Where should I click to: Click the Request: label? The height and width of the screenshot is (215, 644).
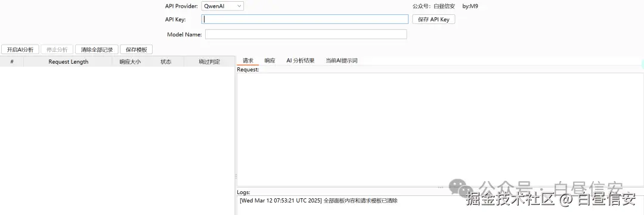coord(248,70)
